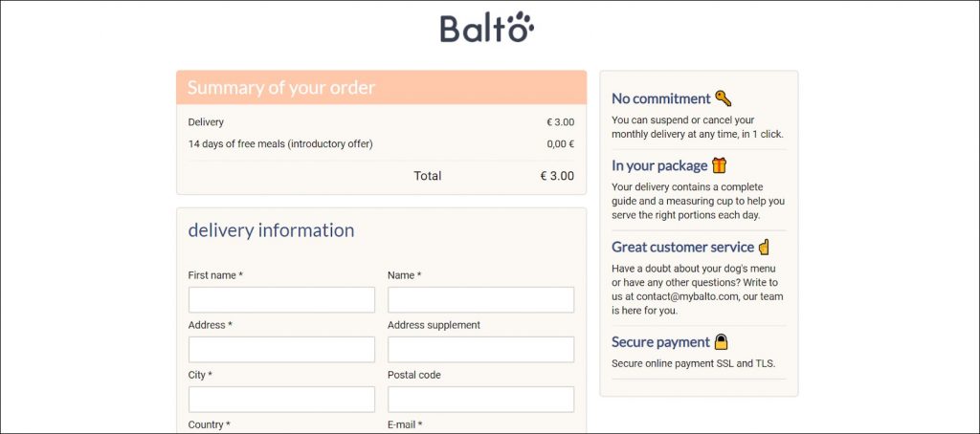Image resolution: width=980 pixels, height=434 pixels.
Task: Click the Address supplement field
Action: point(480,350)
